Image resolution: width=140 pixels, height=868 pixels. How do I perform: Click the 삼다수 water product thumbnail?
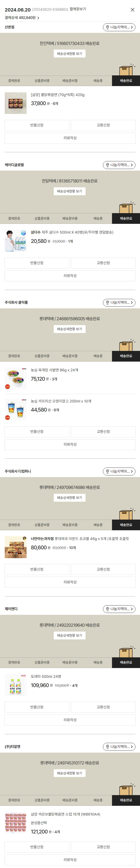pos(15,241)
